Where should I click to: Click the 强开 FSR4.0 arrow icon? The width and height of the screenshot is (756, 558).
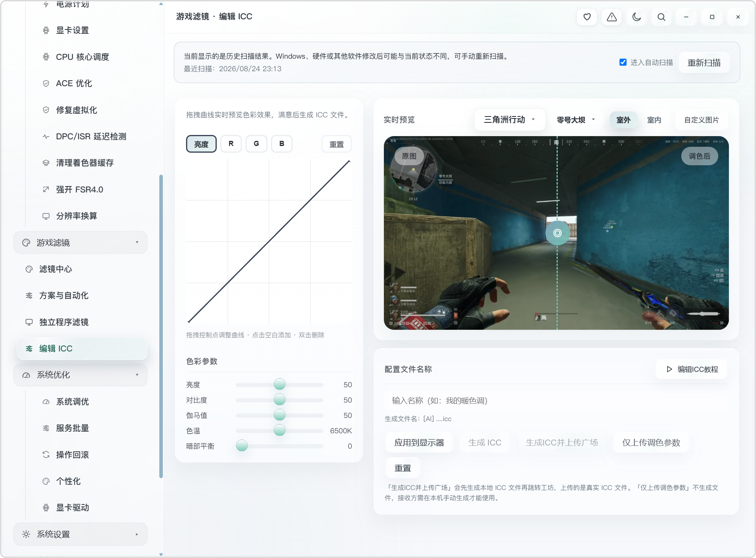tap(46, 189)
